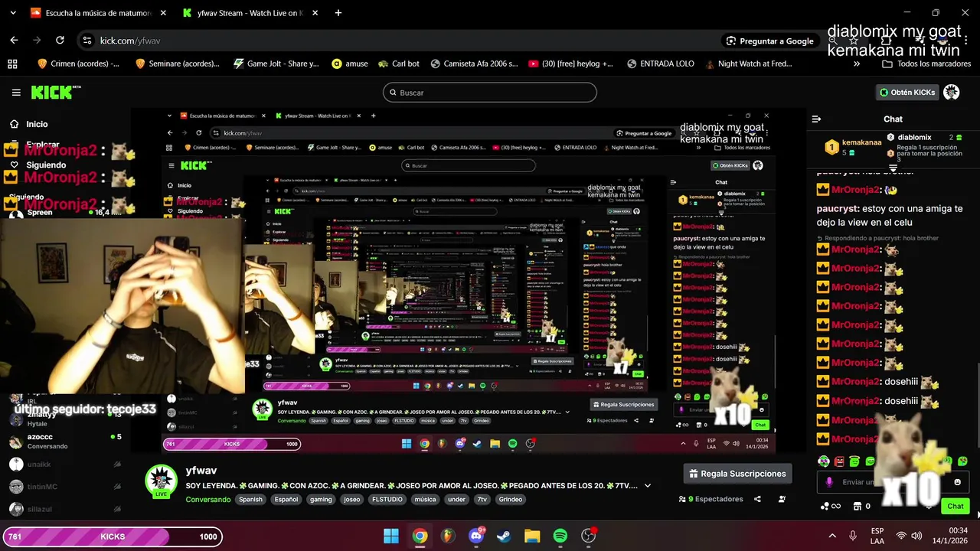The height and width of the screenshot is (551, 980).
Task: Select the under tag
Action: pos(456,500)
